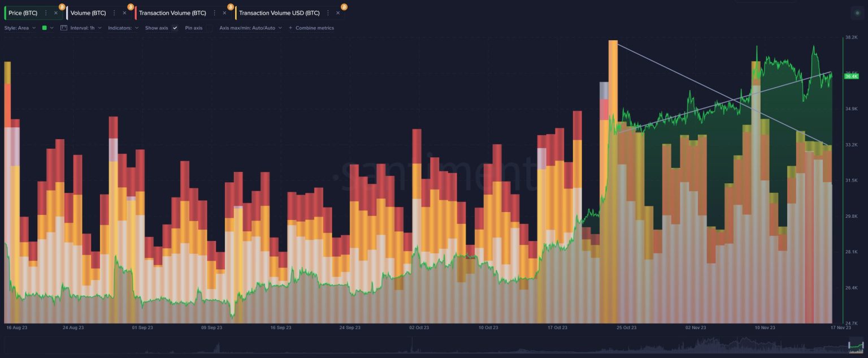Open options menu for Volume (BTC)

point(115,13)
